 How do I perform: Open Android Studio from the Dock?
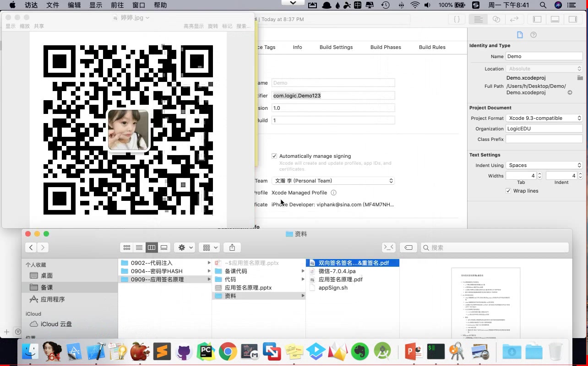[382, 352]
